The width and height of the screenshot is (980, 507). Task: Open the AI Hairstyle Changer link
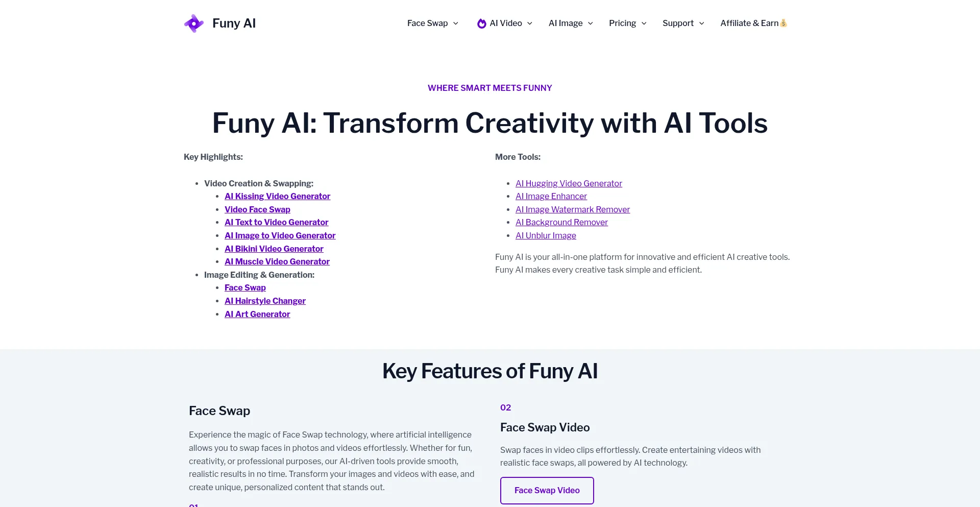[265, 301]
